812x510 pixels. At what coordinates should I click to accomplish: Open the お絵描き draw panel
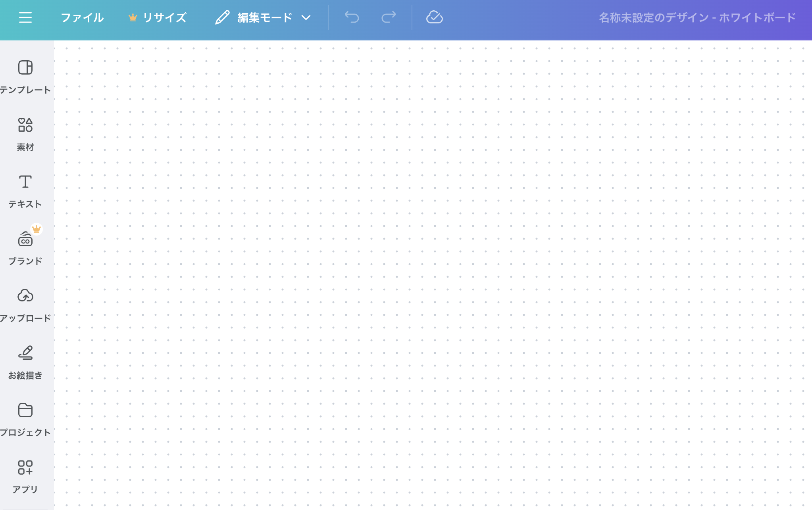pyautogui.click(x=25, y=362)
